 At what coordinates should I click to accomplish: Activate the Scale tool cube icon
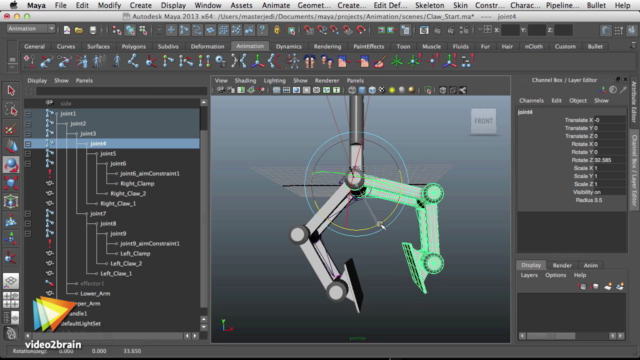point(11,183)
